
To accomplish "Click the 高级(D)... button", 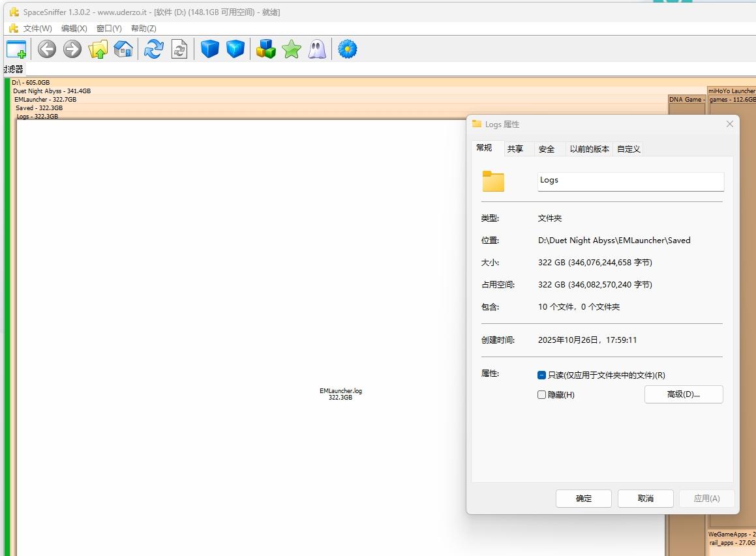I will point(683,394).
